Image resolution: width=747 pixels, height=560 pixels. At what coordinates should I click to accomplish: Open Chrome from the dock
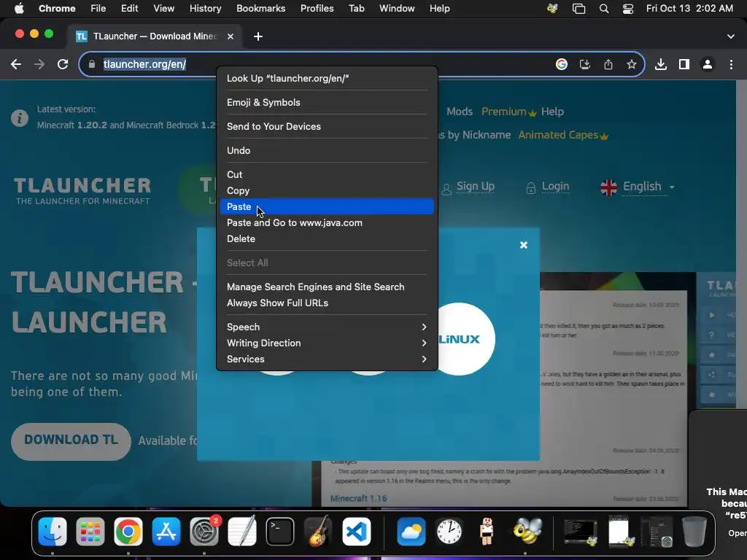[128, 531]
